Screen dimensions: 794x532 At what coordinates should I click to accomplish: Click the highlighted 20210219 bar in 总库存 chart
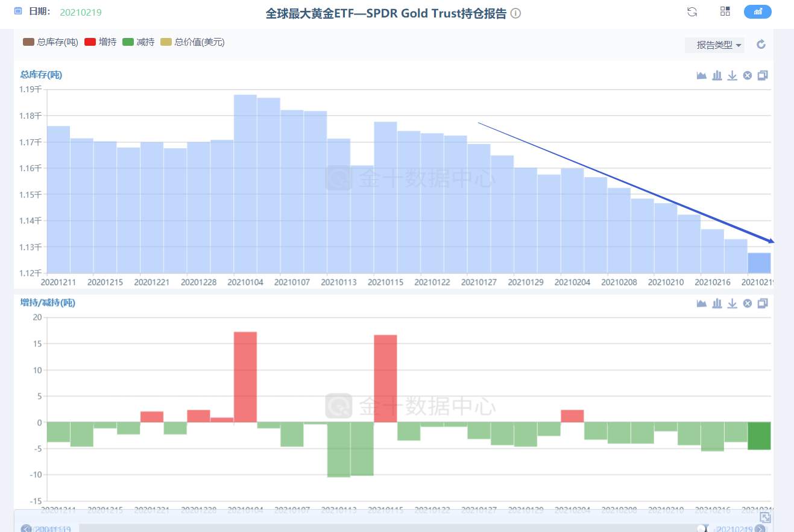759,263
